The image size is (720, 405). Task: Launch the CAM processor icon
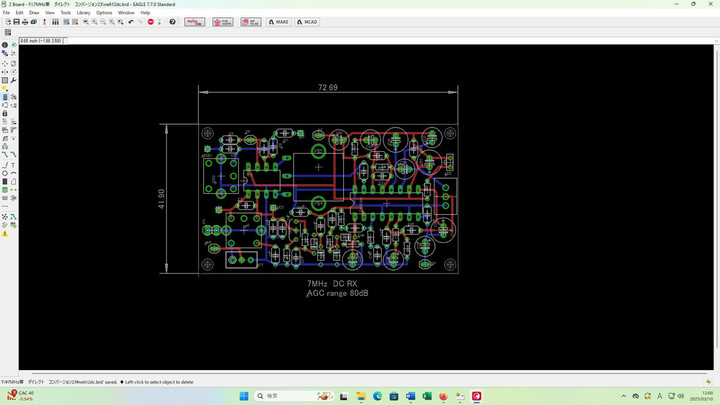pos(34,22)
